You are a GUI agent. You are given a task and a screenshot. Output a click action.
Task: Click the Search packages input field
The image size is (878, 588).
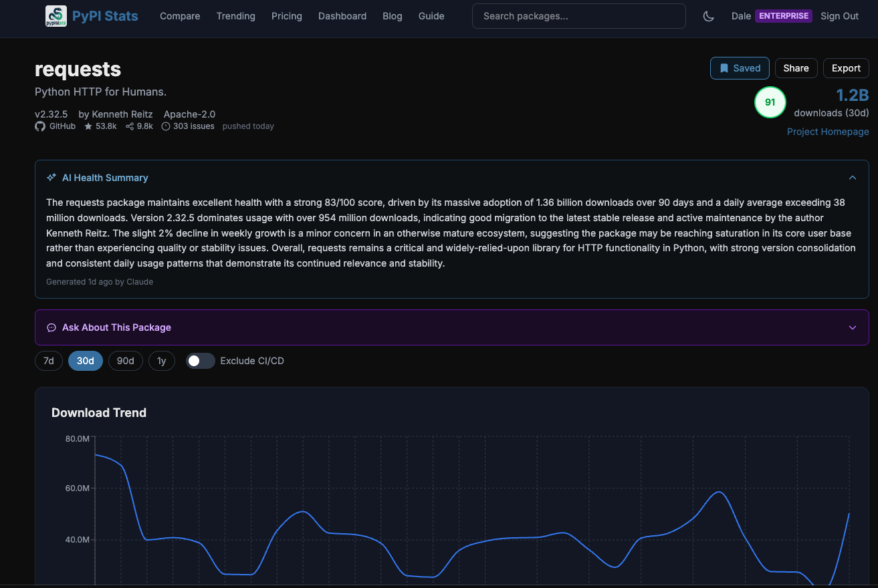coord(578,15)
